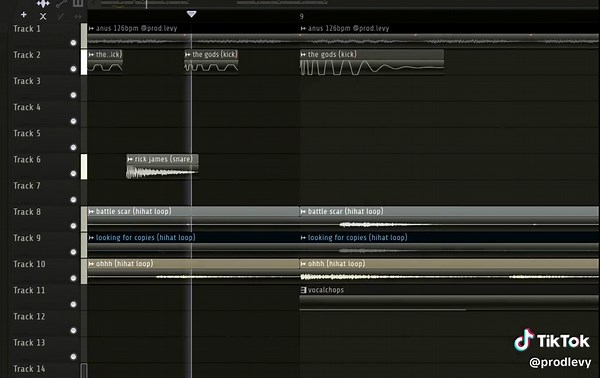Click Track 6 header color strip
600x378 pixels.
[x=84, y=166]
